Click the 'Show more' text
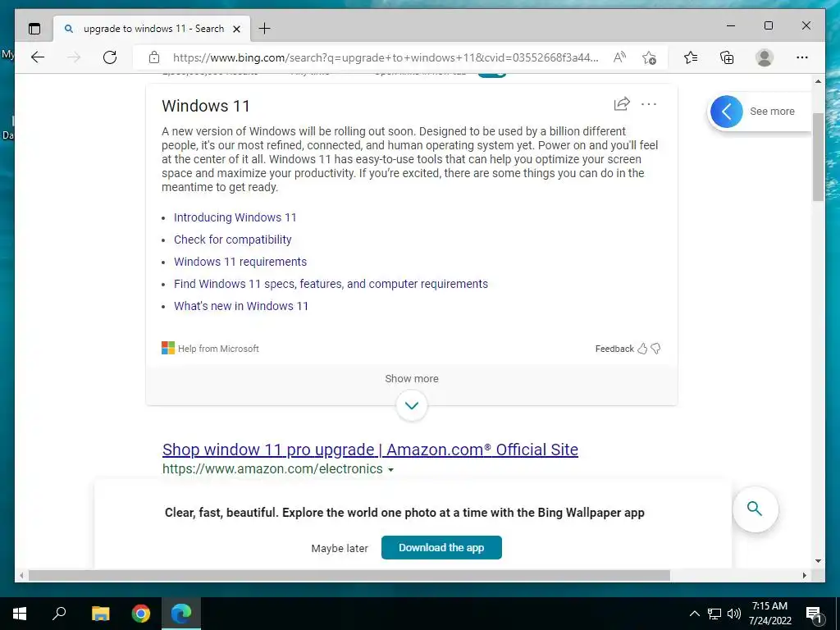The image size is (840, 630). coord(412,378)
